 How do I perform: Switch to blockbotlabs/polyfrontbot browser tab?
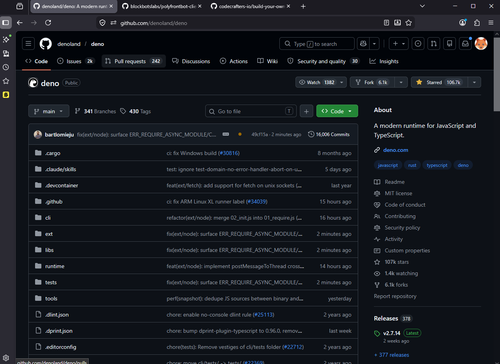pyautogui.click(x=162, y=6)
